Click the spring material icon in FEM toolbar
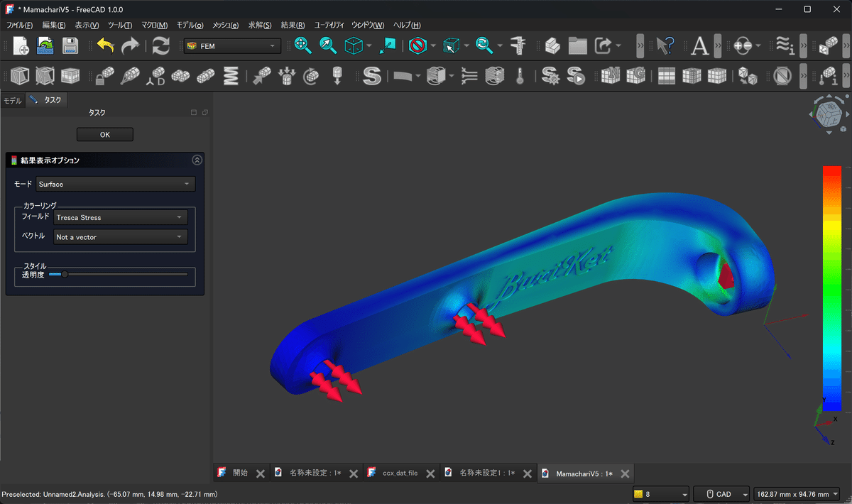Screen dimensions: 852x504 click(x=231, y=75)
